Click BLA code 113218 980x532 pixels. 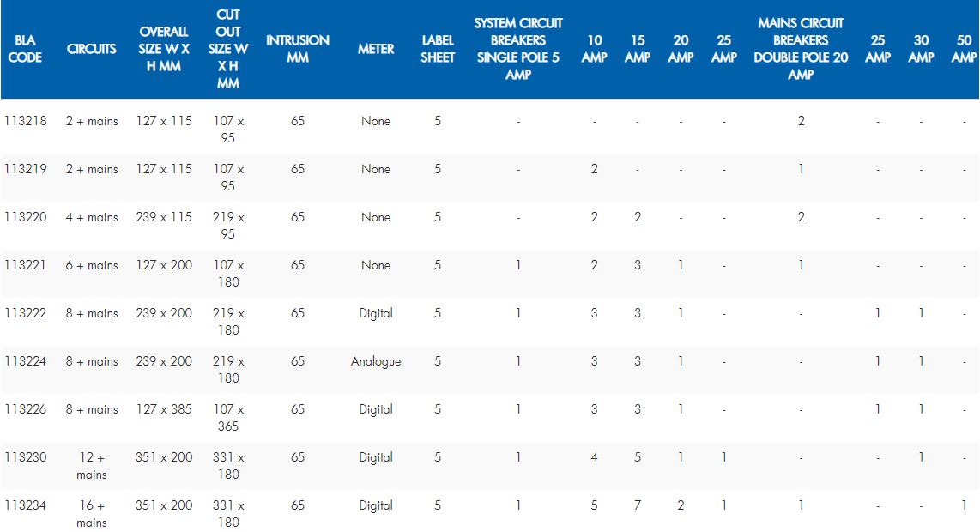point(26,121)
